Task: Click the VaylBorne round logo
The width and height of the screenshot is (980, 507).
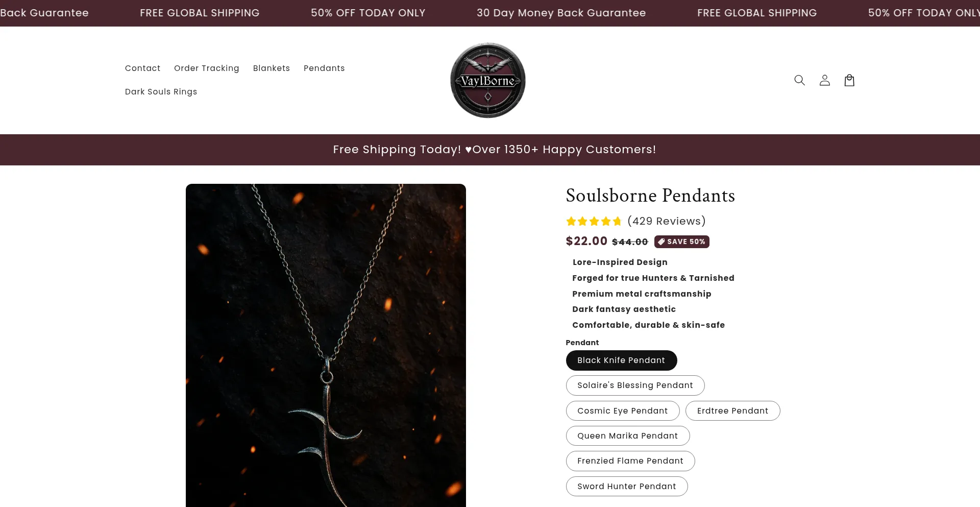Action: click(488, 80)
